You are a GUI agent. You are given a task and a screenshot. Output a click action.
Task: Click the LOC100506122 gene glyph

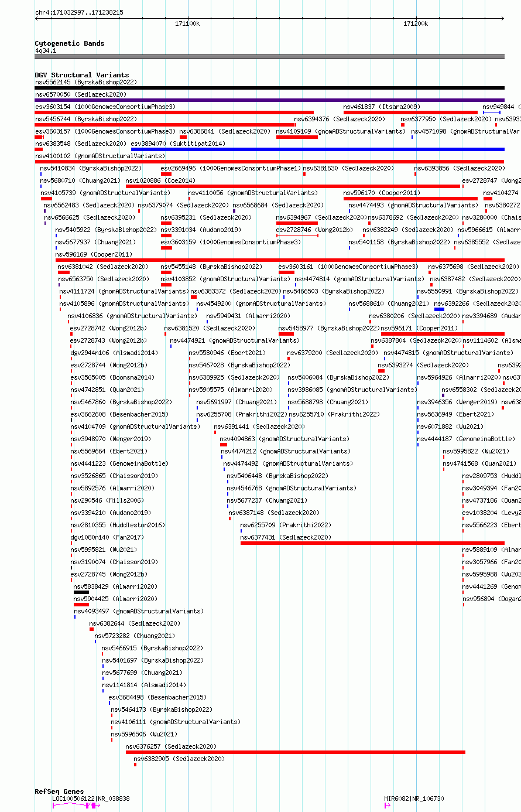click(76, 806)
